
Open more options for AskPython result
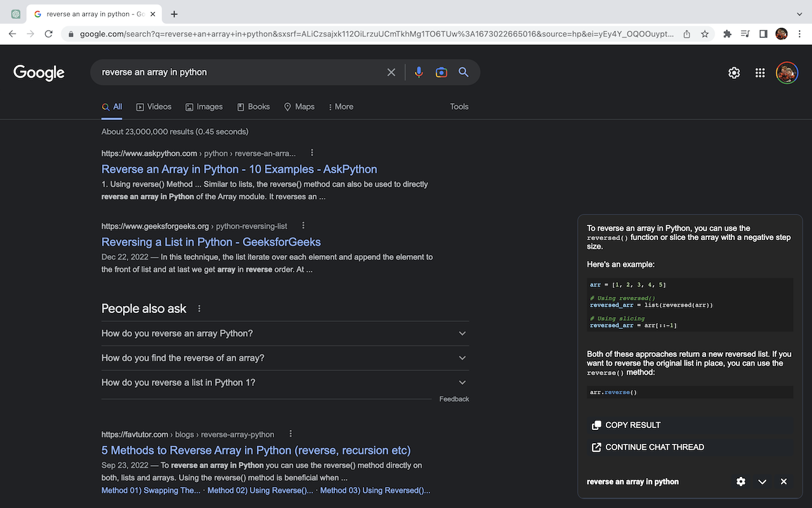coord(311,153)
